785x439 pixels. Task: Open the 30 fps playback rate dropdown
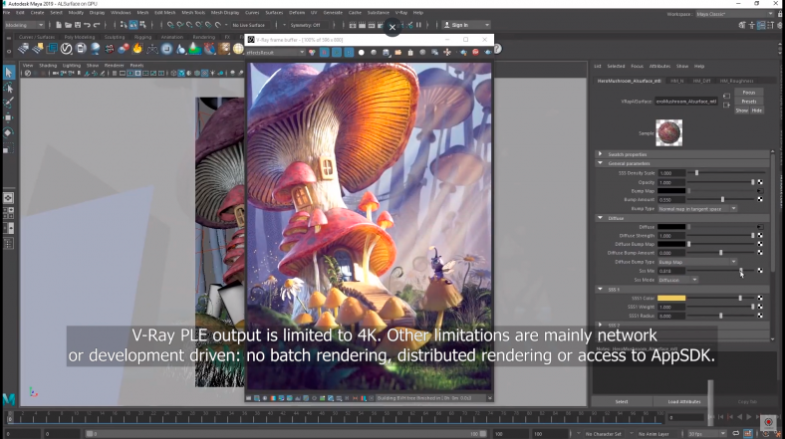(x=707, y=433)
